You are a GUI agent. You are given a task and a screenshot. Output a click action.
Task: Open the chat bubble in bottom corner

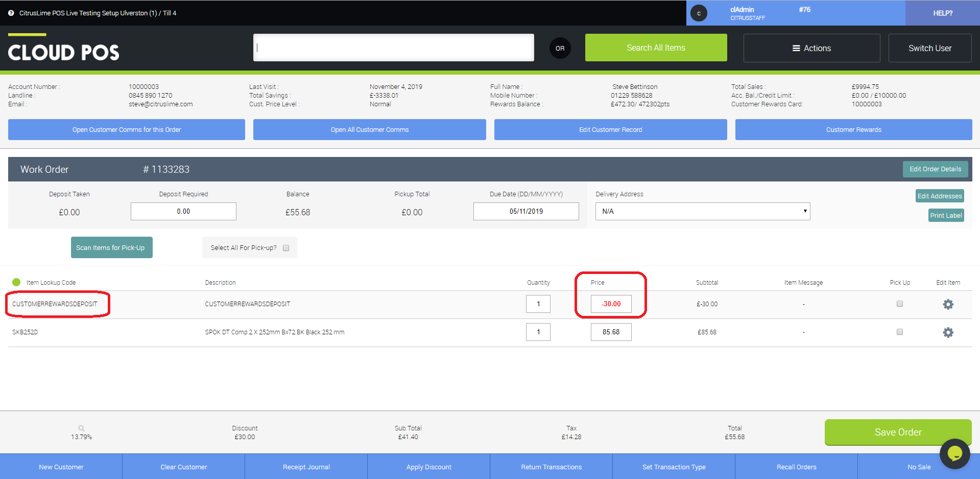(x=954, y=454)
